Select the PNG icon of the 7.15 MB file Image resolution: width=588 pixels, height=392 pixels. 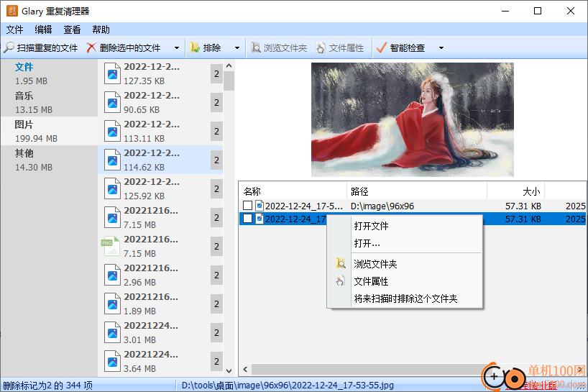(111, 246)
